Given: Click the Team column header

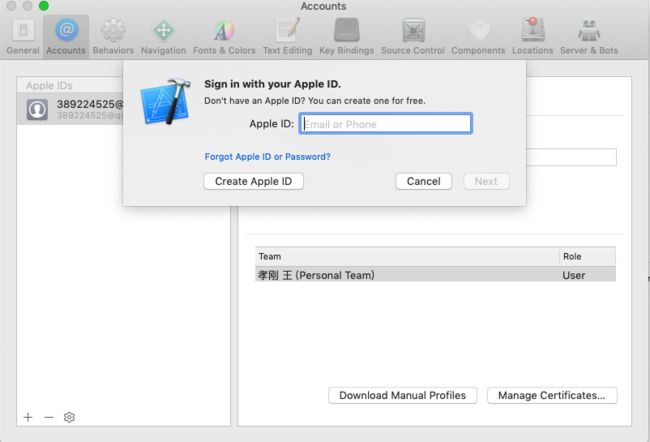Looking at the screenshot, I should pos(407,257).
